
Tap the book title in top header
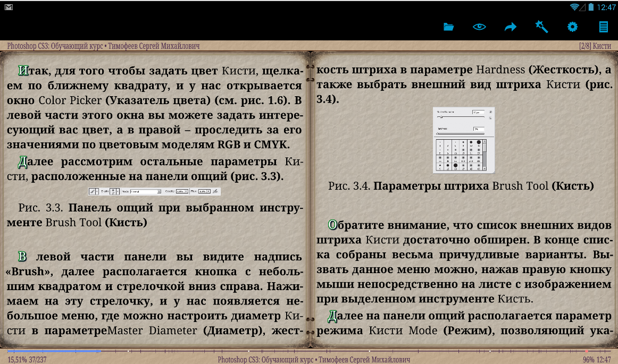tap(104, 46)
